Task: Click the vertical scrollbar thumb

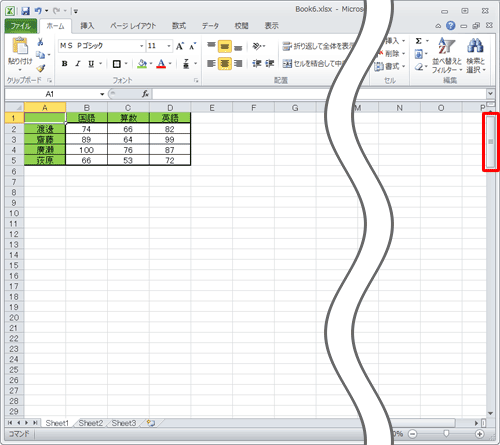Action: (490, 142)
